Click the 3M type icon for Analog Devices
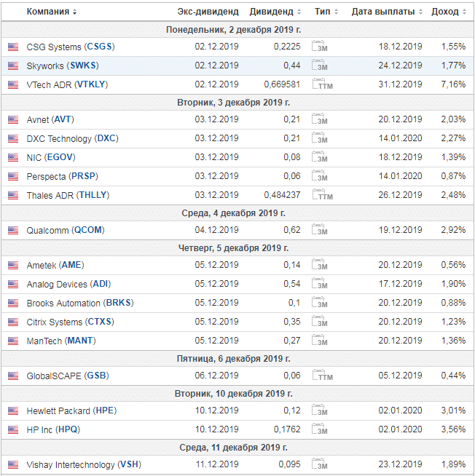 coord(321,284)
